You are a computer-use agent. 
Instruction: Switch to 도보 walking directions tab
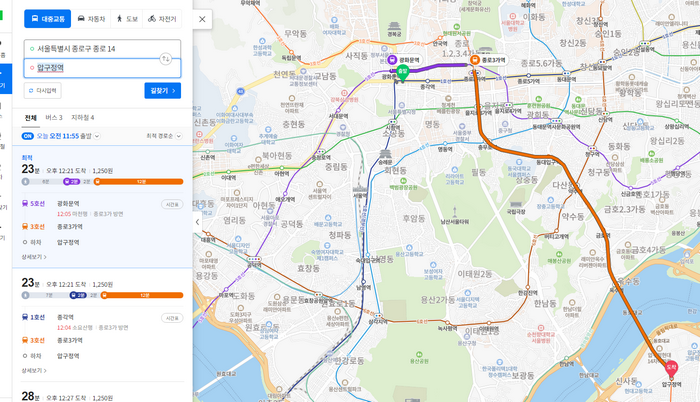[x=127, y=19]
